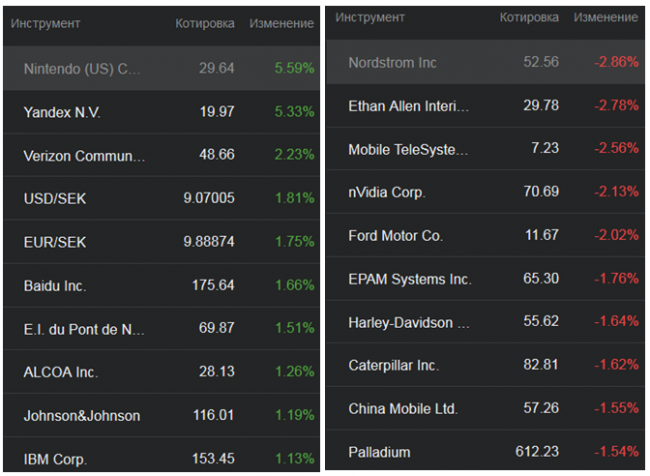Screen dimensions: 650x476
Task: Open the Ford Motor Co. instrument
Action: point(395,236)
